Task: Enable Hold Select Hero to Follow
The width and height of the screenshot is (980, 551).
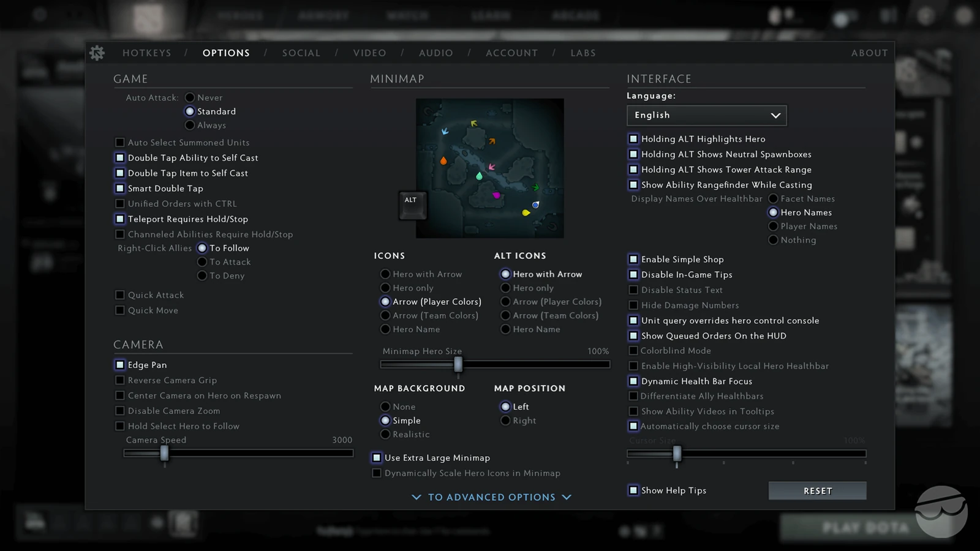Action: click(x=120, y=426)
